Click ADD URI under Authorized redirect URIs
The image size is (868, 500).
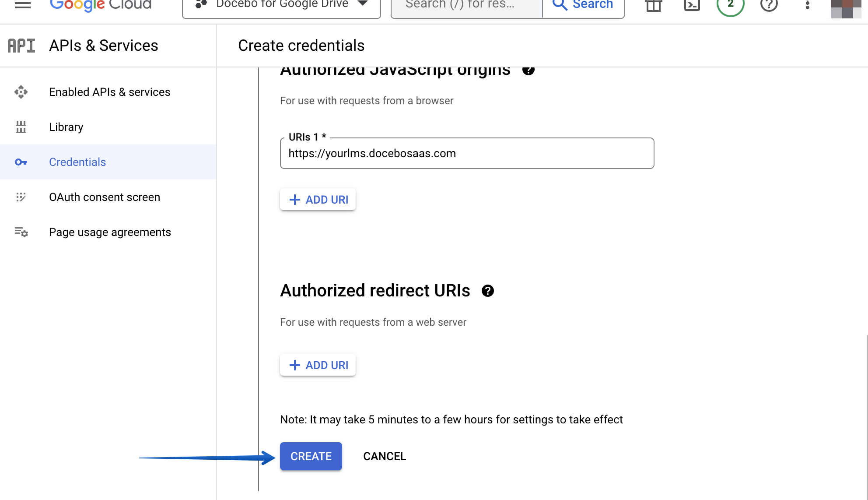[318, 365]
